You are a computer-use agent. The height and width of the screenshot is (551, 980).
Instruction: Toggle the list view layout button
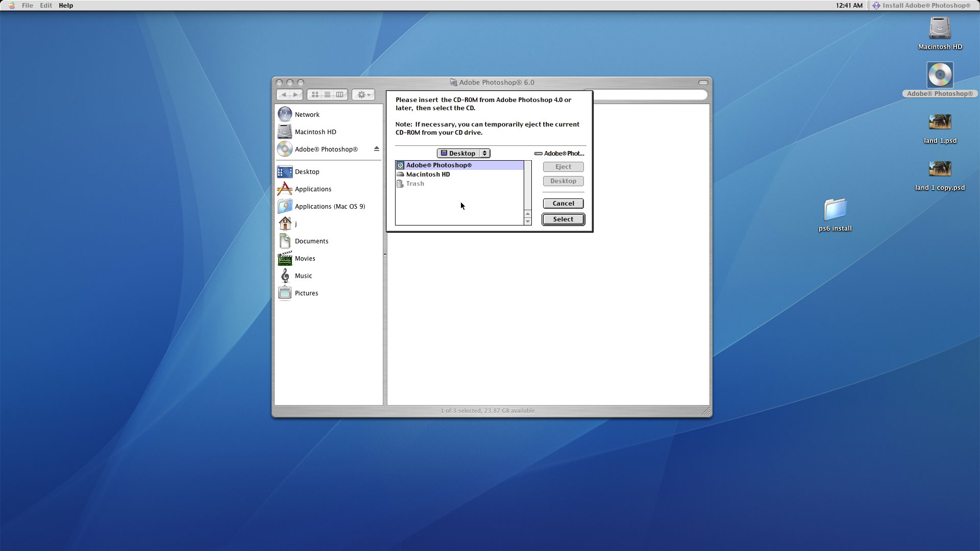[327, 94]
